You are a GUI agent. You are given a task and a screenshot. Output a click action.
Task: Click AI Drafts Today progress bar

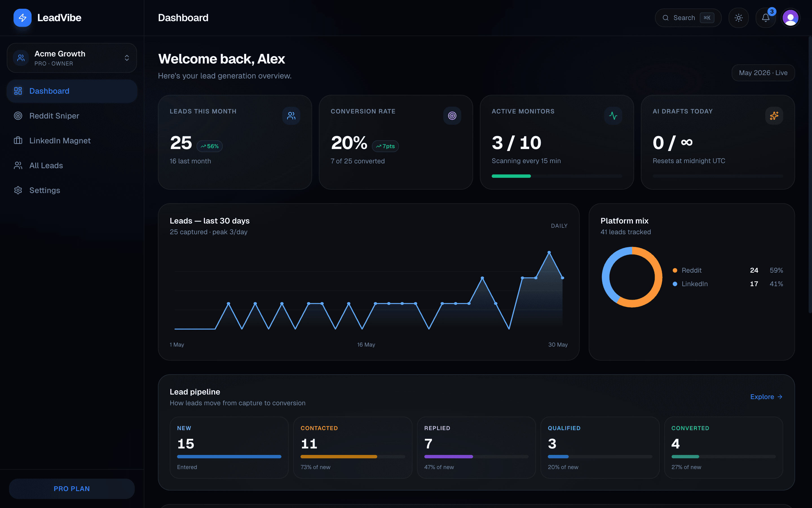(718, 176)
